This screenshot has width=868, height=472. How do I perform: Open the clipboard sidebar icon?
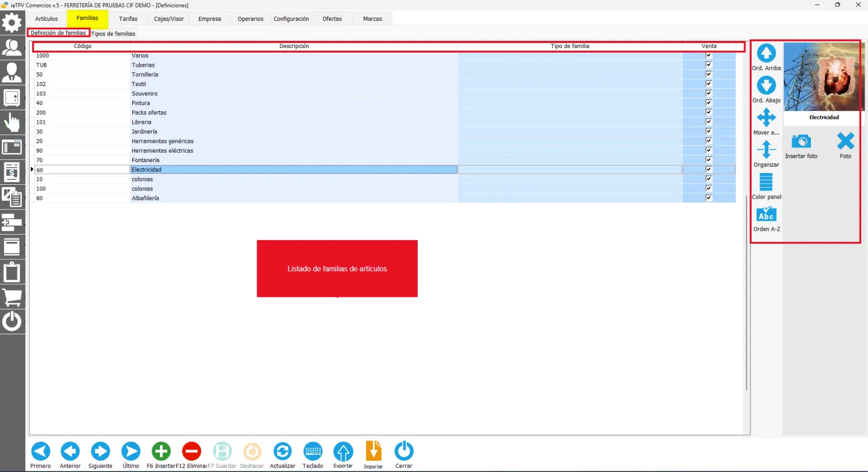pyautogui.click(x=12, y=272)
